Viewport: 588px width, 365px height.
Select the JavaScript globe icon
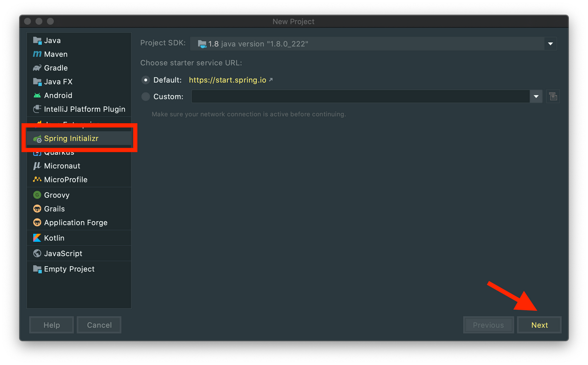coord(37,254)
